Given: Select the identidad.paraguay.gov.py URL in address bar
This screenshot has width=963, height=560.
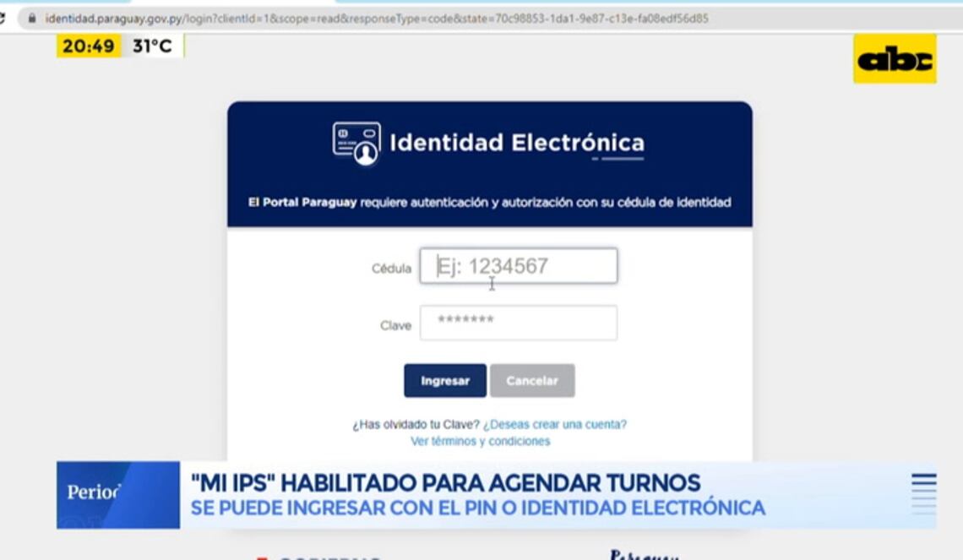Looking at the screenshot, I should [x=377, y=19].
